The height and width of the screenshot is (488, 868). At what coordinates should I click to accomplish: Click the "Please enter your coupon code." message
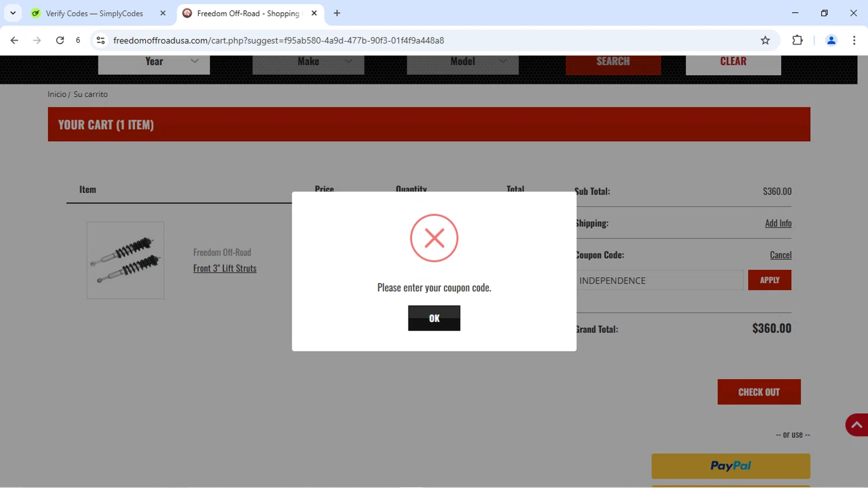tap(434, 288)
